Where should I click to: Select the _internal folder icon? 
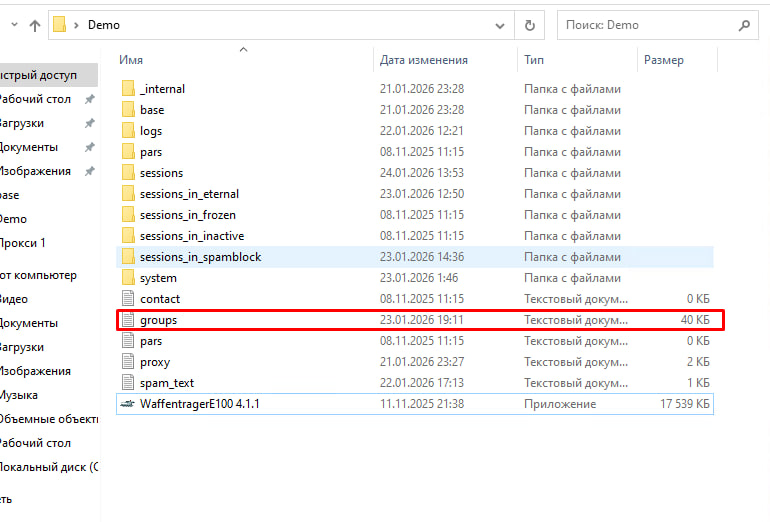(127, 89)
